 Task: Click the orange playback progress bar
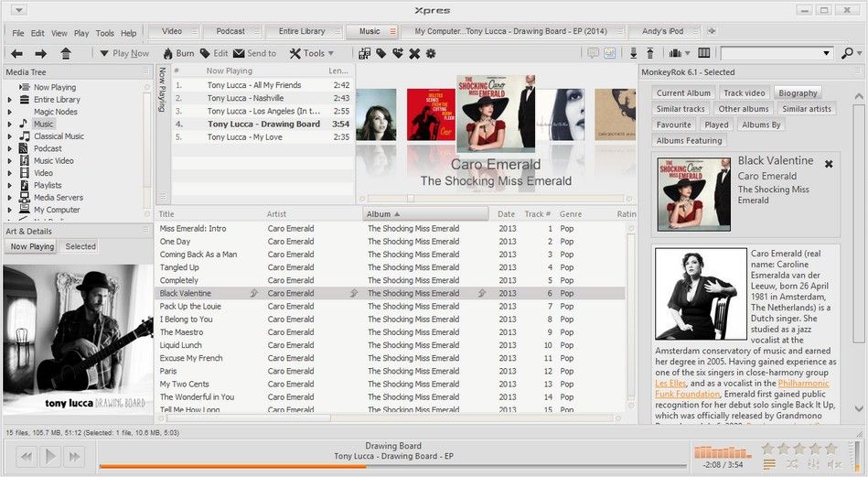click(x=232, y=467)
